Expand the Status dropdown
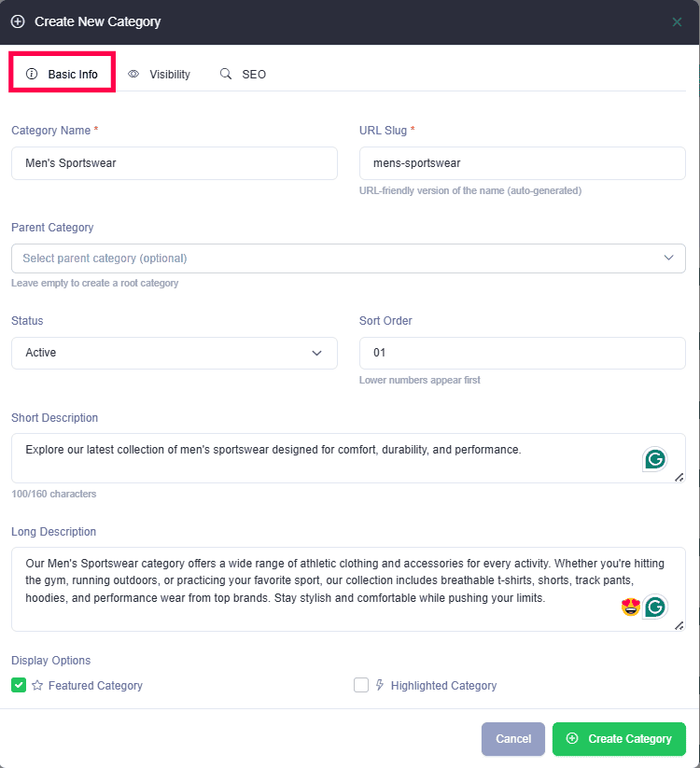Viewport: 700px width, 768px height. (x=175, y=353)
